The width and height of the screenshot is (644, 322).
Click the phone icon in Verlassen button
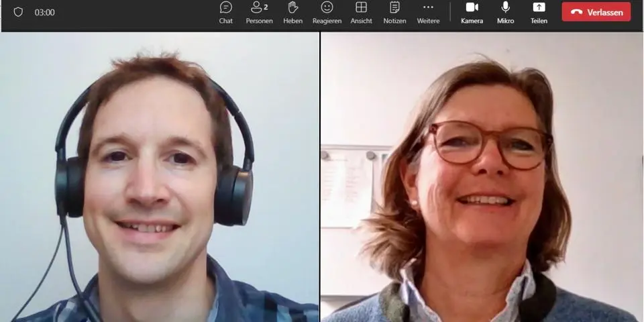click(x=576, y=12)
